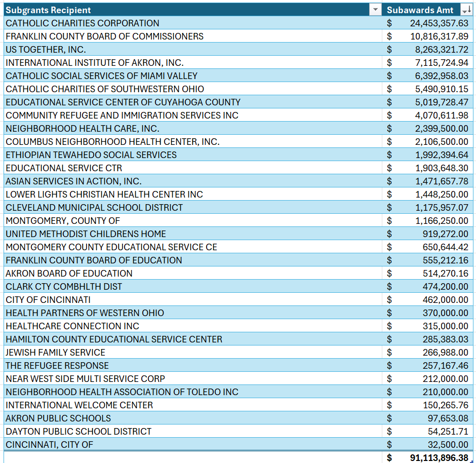Select FRANKLIN COUNTY BOARD OF COMMISSIONERS cell
Image resolution: width=476 pixels, height=463 pixels.
(x=193, y=36)
